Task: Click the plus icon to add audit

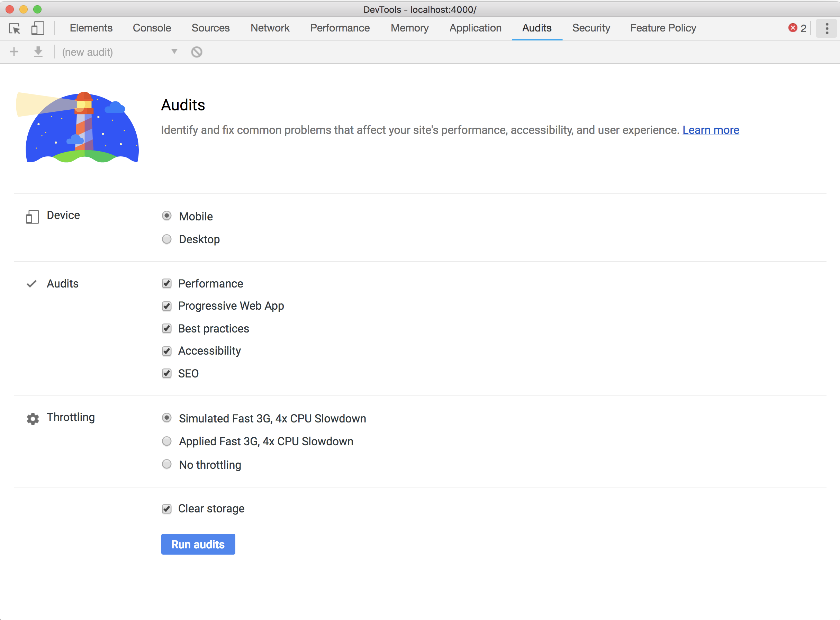Action: [14, 52]
